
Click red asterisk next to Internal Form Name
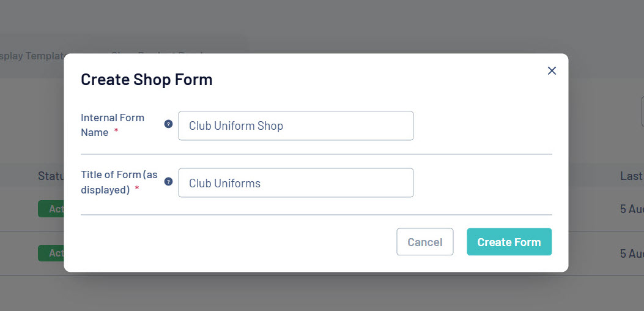(x=116, y=132)
